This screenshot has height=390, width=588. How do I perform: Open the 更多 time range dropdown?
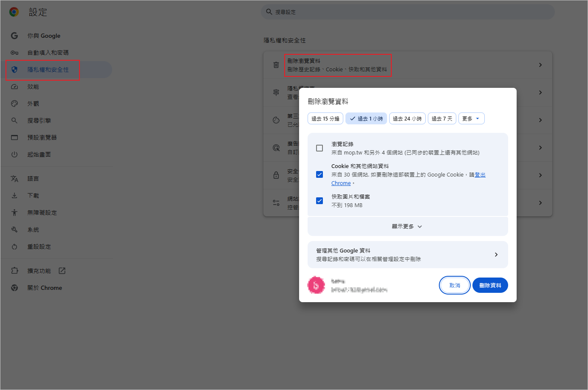[472, 118]
